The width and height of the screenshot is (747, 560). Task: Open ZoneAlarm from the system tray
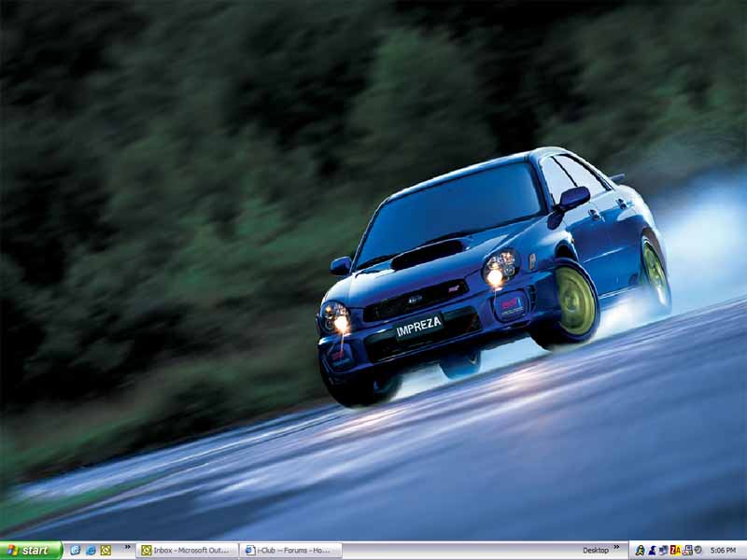pyautogui.click(x=675, y=551)
